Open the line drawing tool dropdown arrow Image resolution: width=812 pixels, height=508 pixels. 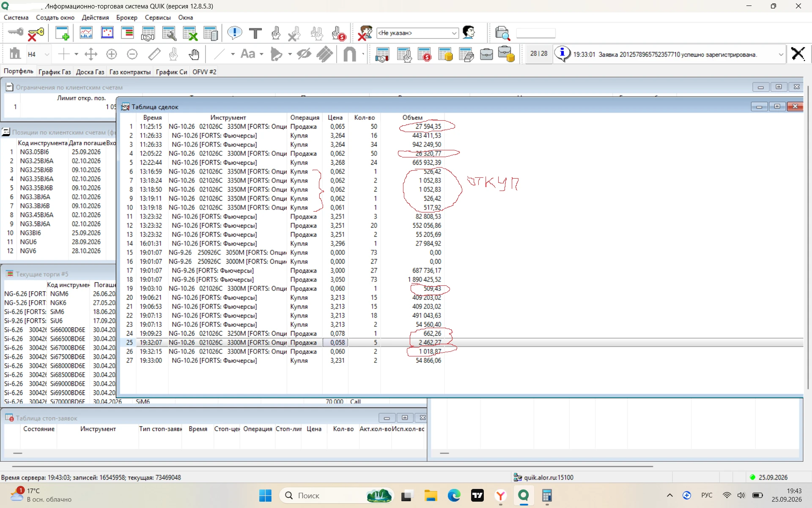233,54
